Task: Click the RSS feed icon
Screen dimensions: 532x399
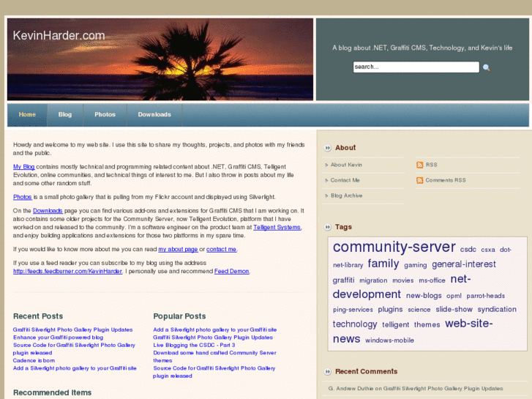Action: click(420, 165)
